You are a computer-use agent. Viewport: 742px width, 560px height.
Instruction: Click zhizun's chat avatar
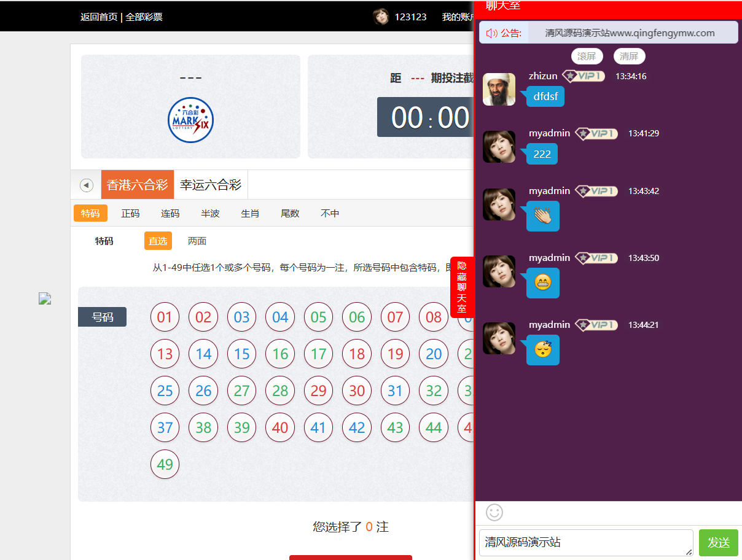(499, 90)
